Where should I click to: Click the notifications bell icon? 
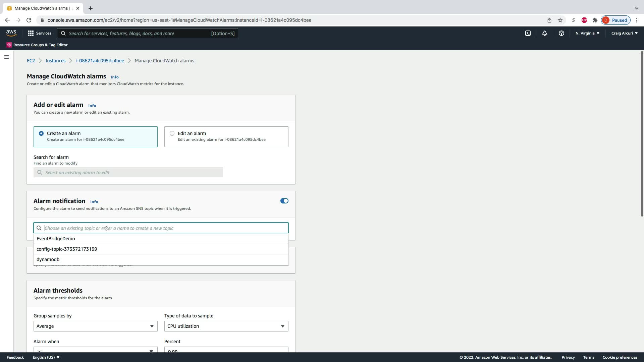[544, 33]
